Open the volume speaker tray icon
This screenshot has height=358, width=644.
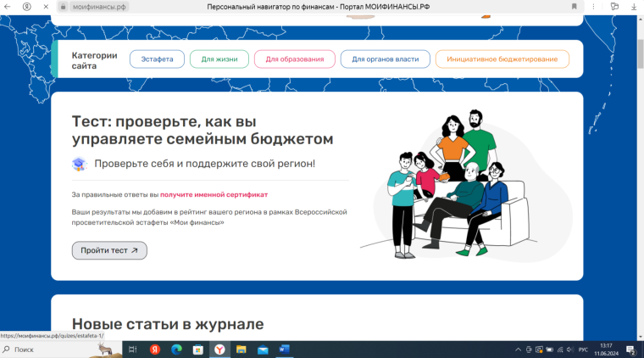570,350
